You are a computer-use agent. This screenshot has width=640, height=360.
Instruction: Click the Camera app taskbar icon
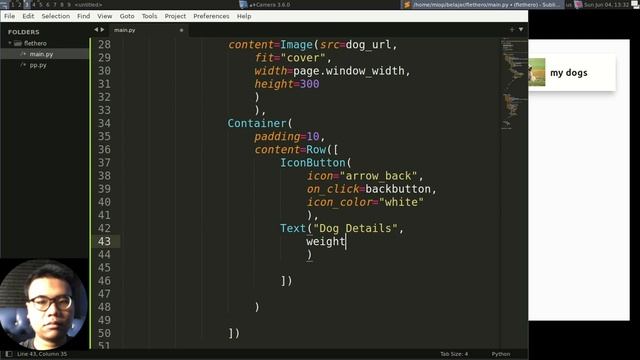244,5
